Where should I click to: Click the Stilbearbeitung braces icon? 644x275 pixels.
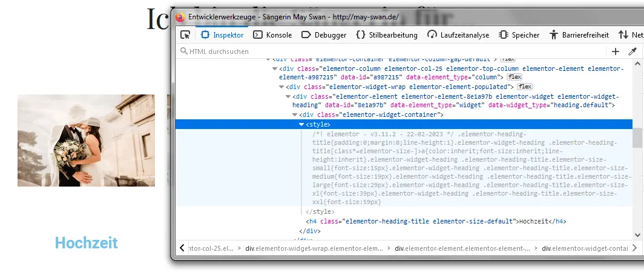[x=361, y=35]
